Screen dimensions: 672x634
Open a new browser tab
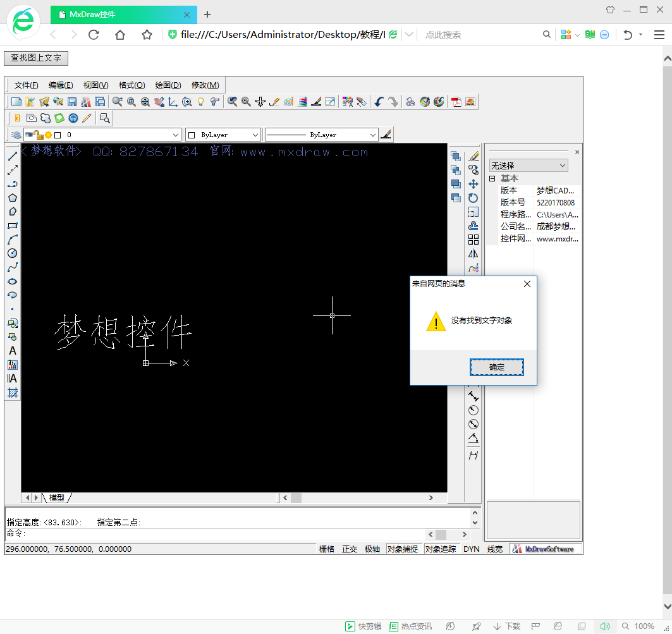207,15
